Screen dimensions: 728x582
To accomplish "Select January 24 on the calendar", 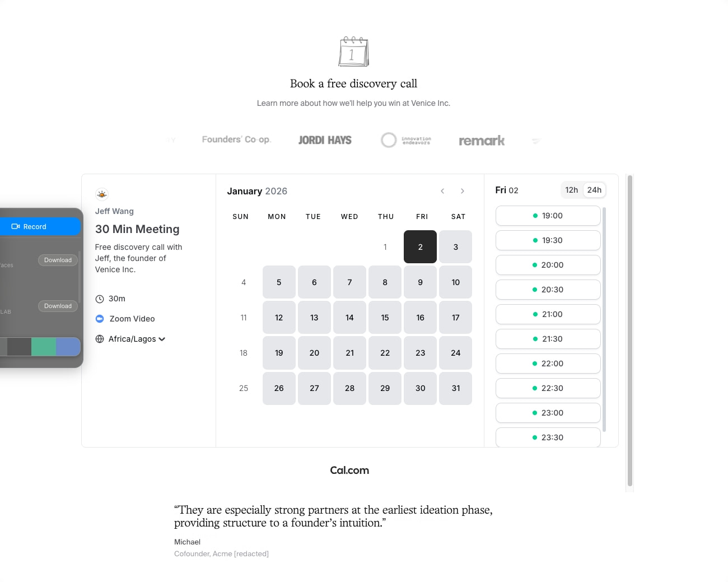I will pyautogui.click(x=456, y=353).
